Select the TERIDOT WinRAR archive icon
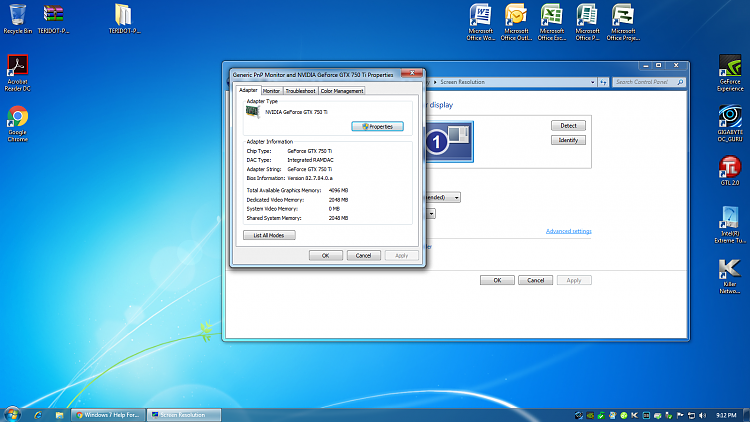Viewport: 750px width, 422px height. coord(53,18)
